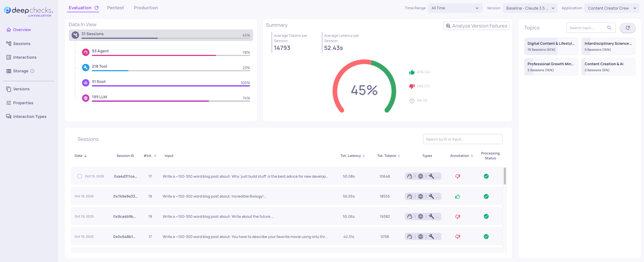This screenshot has height=262, width=644.
Task: Click agent type icon in 0x0c648b1 row
Action: click(409, 237)
